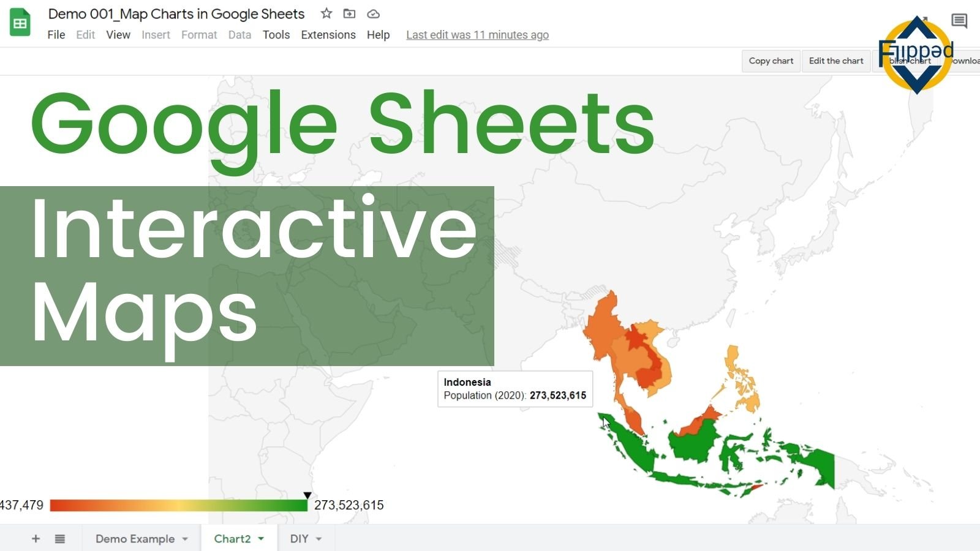Screen dimensions: 980x551
Task: Expand the Chart2 tab dropdown arrow
Action: tap(261, 539)
